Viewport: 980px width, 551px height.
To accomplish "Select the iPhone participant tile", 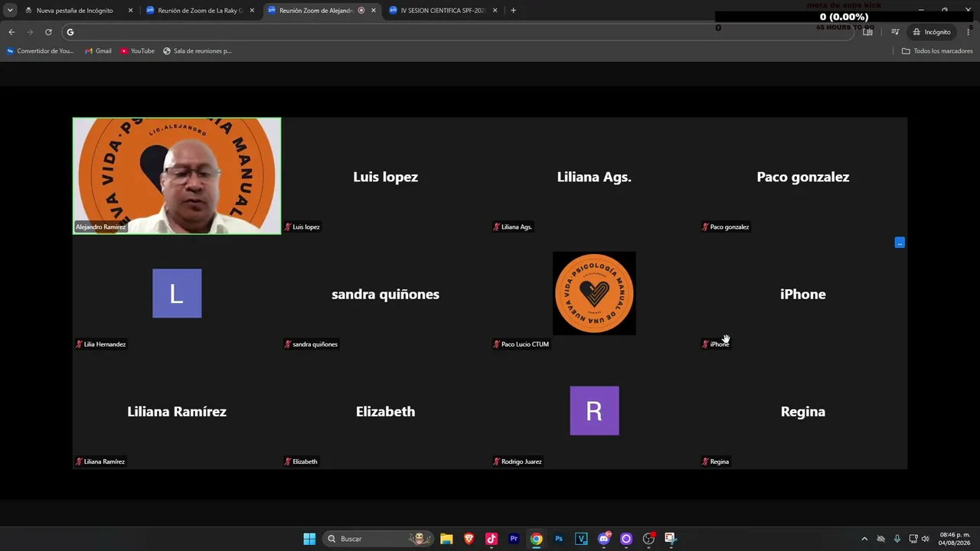I will point(803,293).
